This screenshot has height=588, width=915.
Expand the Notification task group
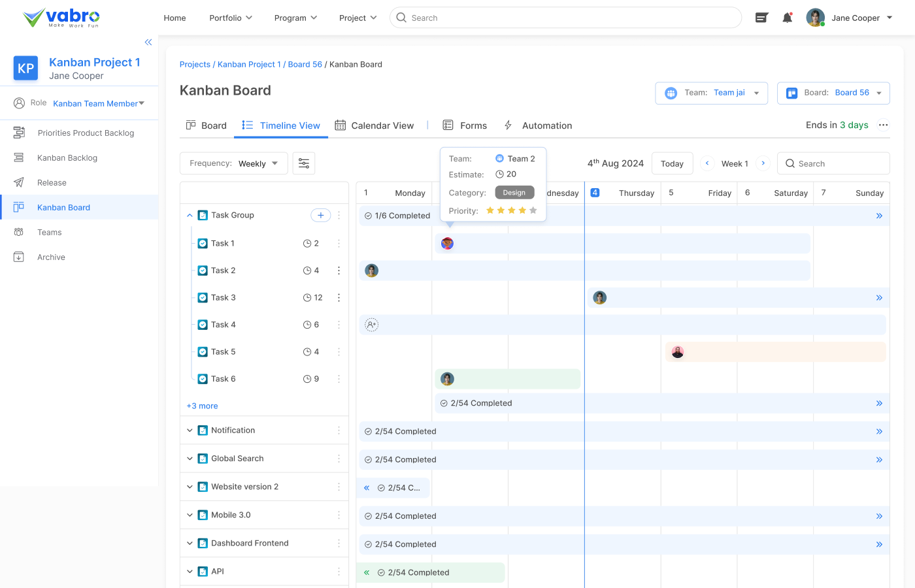tap(190, 430)
